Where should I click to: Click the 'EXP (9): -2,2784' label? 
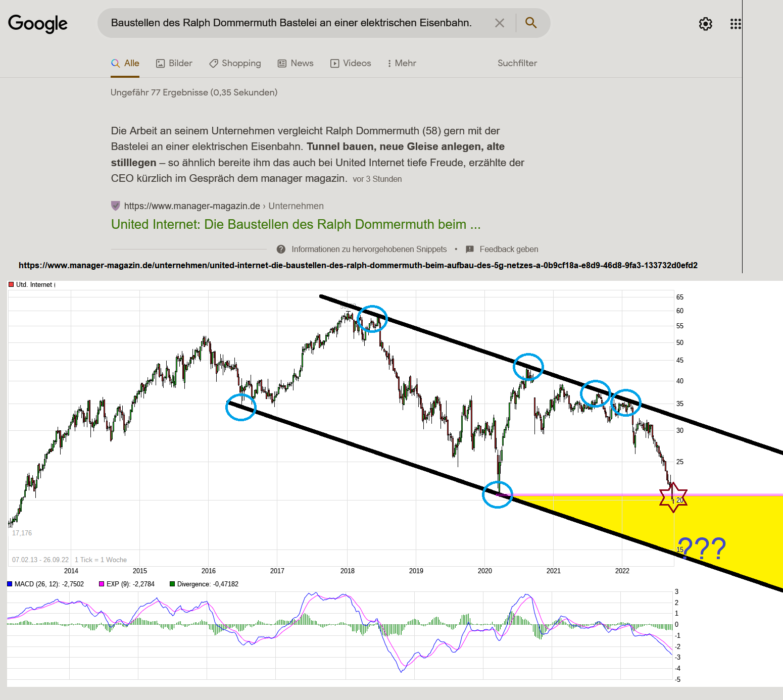pos(130,584)
